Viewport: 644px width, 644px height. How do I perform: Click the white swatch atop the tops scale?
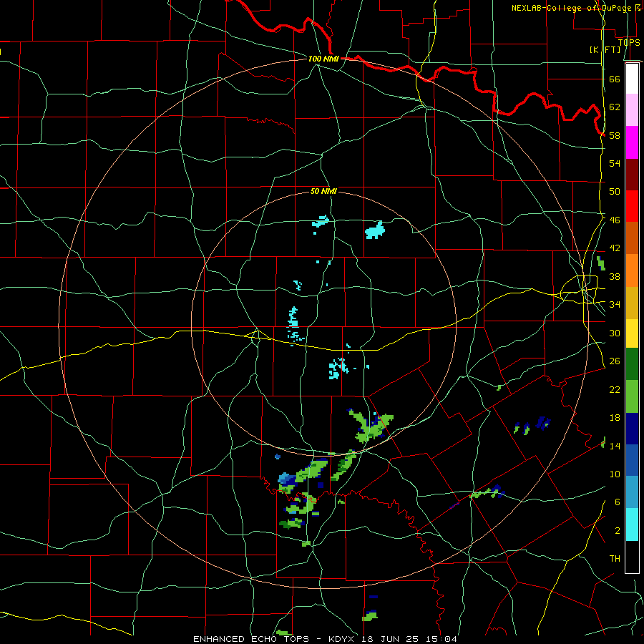coord(632,79)
